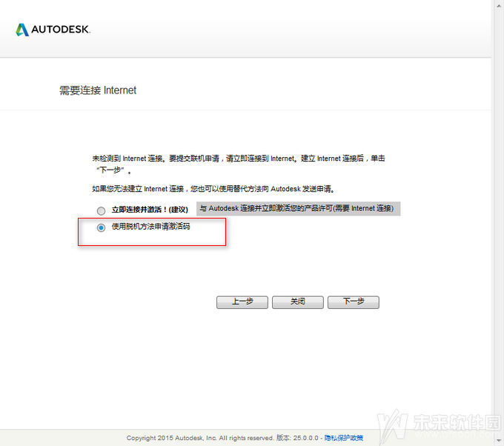Image resolution: width=504 pixels, height=446 pixels.
Task: Select the 使用脱机方法申请激活码 radio option
Action: pos(101,227)
